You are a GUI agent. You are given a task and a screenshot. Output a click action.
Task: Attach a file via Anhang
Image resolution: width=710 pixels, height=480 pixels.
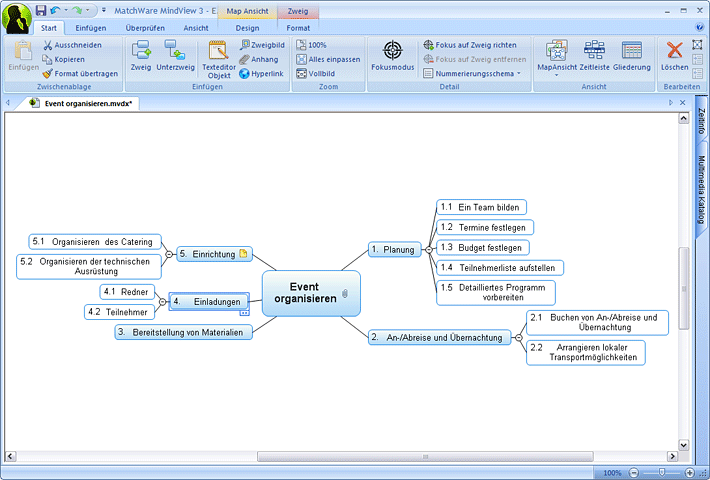(x=259, y=59)
